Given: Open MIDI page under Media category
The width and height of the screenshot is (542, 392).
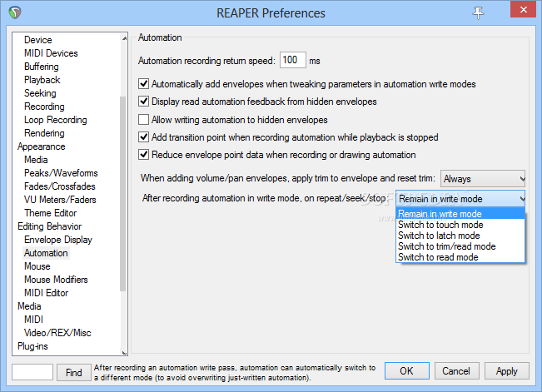Looking at the screenshot, I should pyautogui.click(x=33, y=320).
